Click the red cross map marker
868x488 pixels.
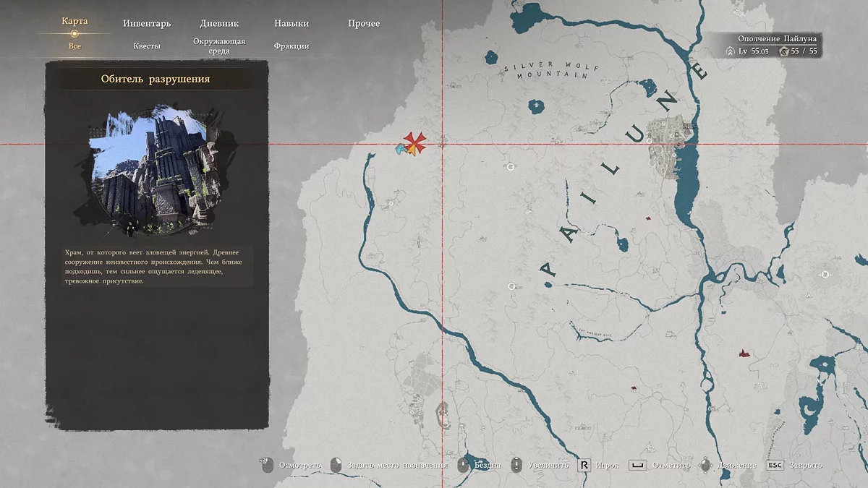pos(414,142)
